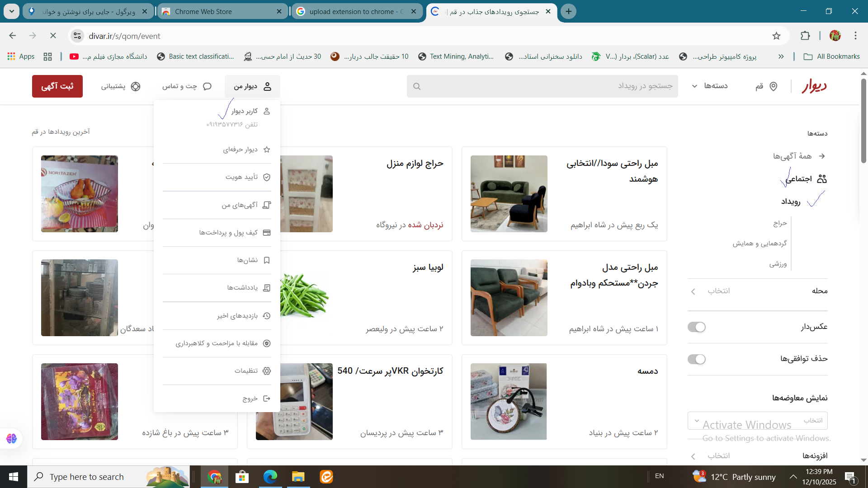868x488 pixels.
Task: Click the floating brain icon at bottom left
Action: click(x=11, y=438)
